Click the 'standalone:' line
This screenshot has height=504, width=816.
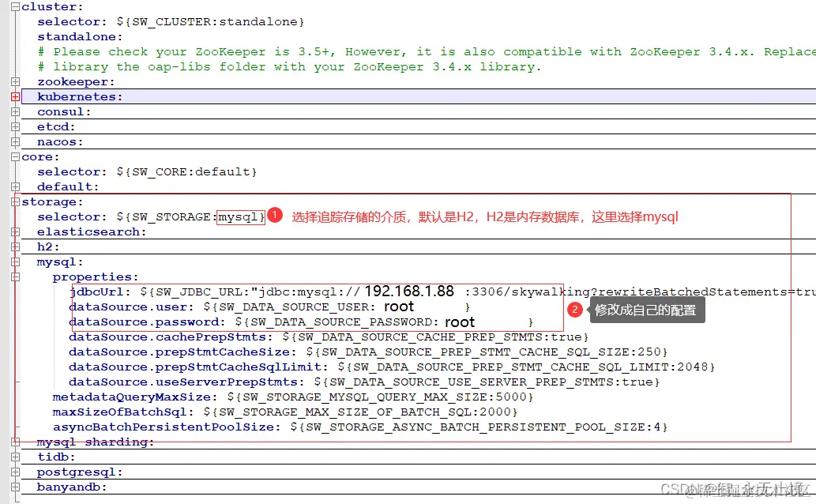point(80,37)
